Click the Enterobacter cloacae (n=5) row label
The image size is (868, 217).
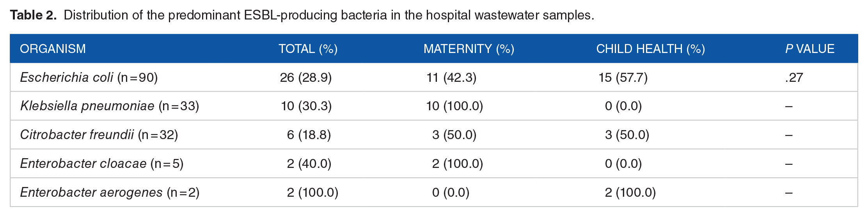point(101,164)
